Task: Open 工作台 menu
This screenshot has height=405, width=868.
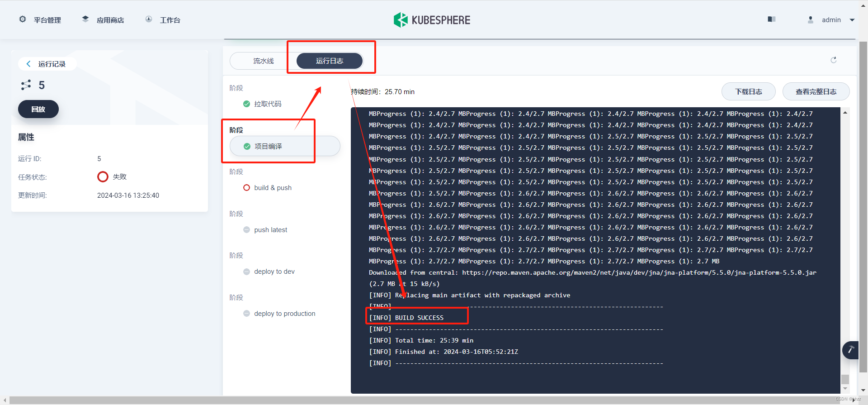Action: tap(170, 20)
